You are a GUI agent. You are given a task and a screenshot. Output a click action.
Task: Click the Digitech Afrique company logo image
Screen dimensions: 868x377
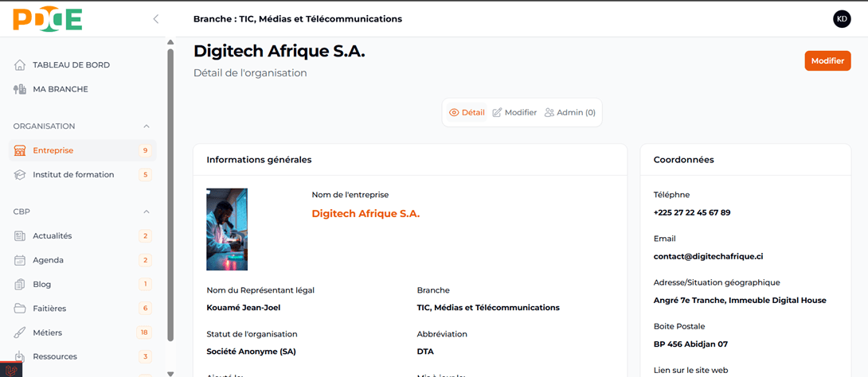coord(227,229)
